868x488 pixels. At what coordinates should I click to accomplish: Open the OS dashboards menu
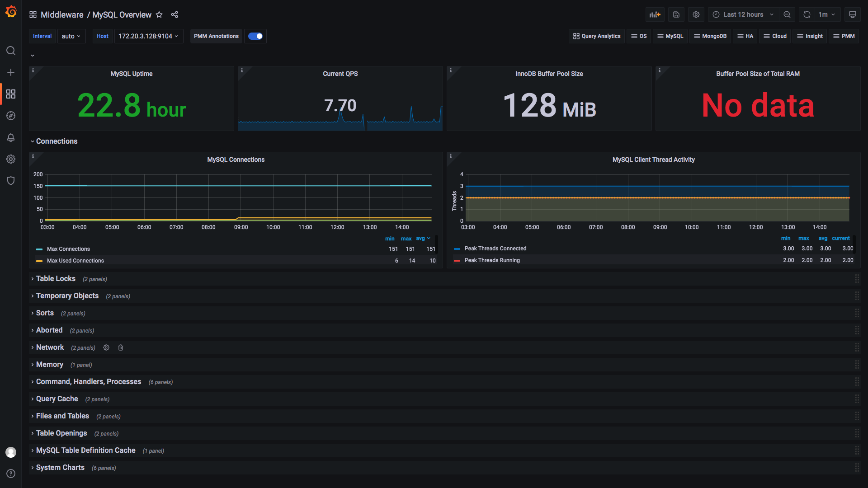(x=639, y=36)
